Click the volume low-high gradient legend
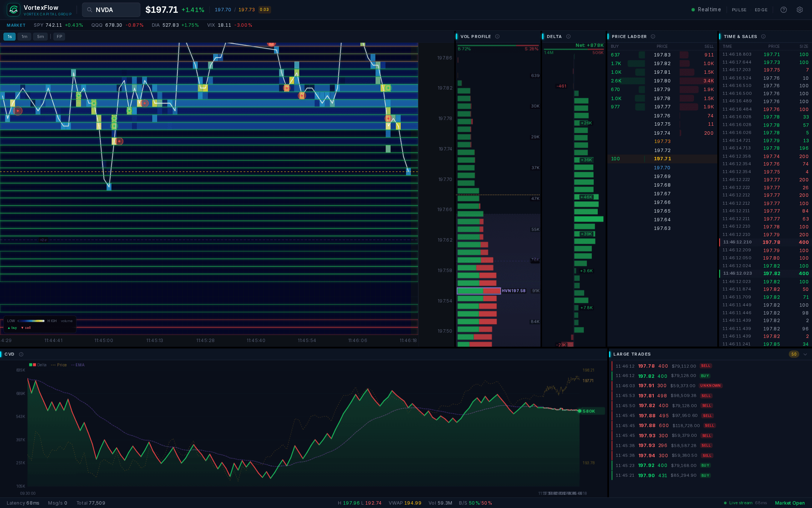The height and width of the screenshot is (508, 812). point(31,321)
